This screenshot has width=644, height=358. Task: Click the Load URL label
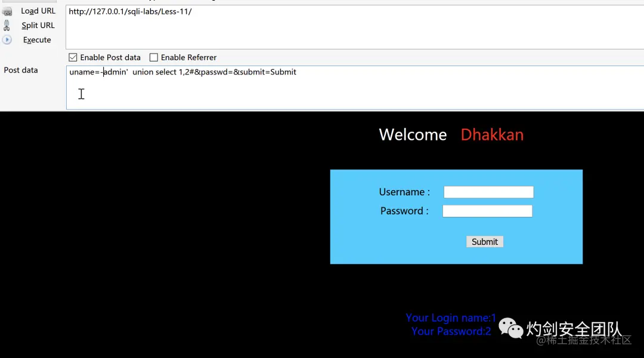(x=38, y=11)
